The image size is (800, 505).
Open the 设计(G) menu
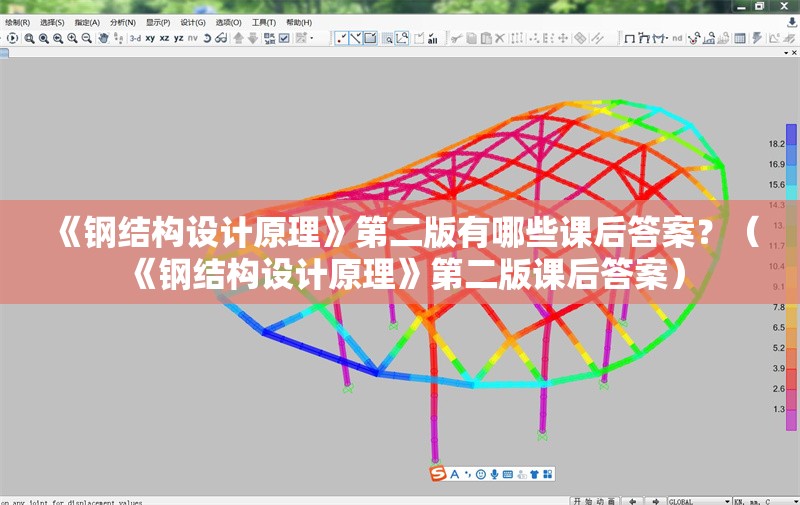coord(193,22)
